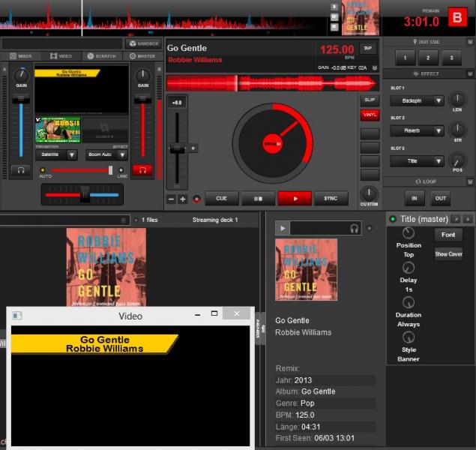Image resolution: width=476 pixels, height=450 pixels.
Task: Click the Show Cover button
Action: (x=448, y=254)
